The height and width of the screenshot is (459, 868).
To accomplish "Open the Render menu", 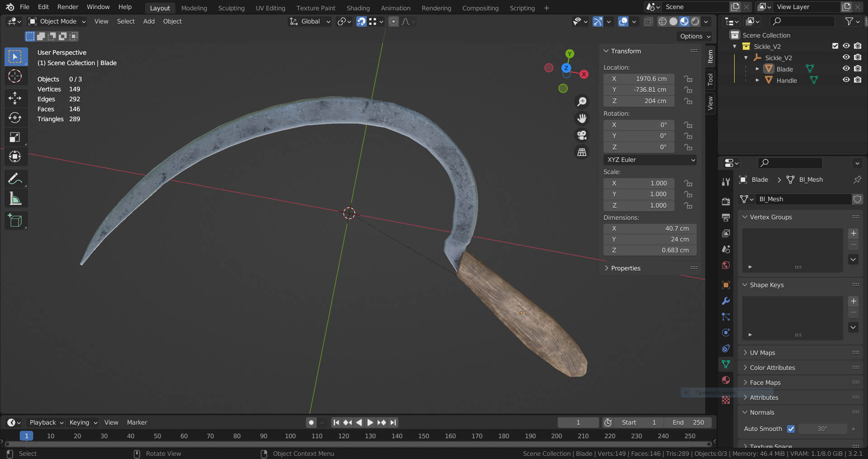I will point(68,7).
